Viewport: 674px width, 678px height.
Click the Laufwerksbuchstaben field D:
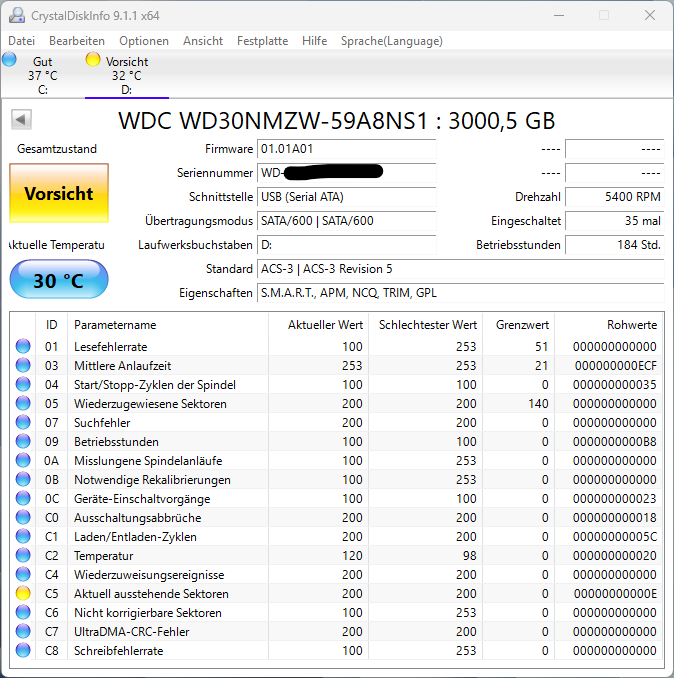point(346,245)
